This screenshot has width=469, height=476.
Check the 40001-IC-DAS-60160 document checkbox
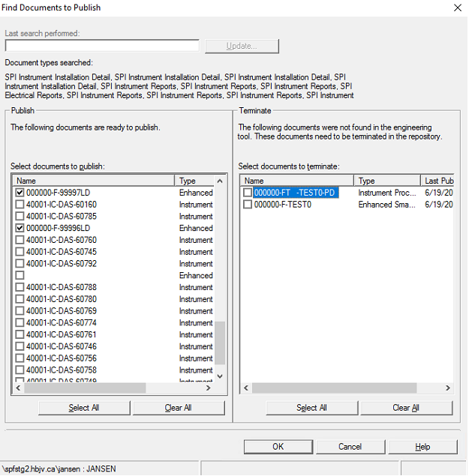coord(20,205)
